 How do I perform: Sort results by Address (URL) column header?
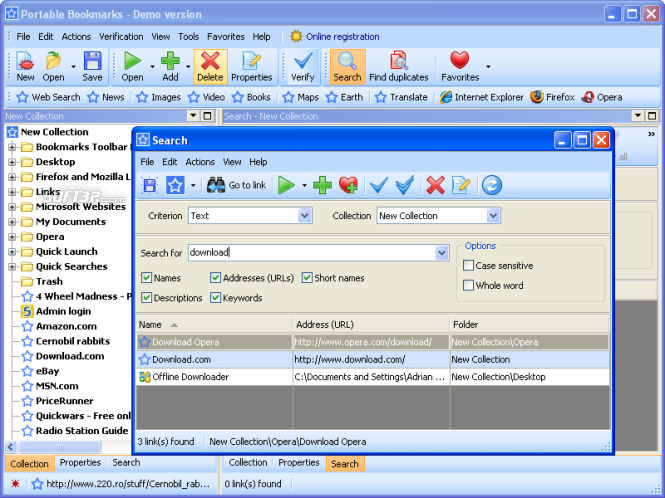point(371,325)
